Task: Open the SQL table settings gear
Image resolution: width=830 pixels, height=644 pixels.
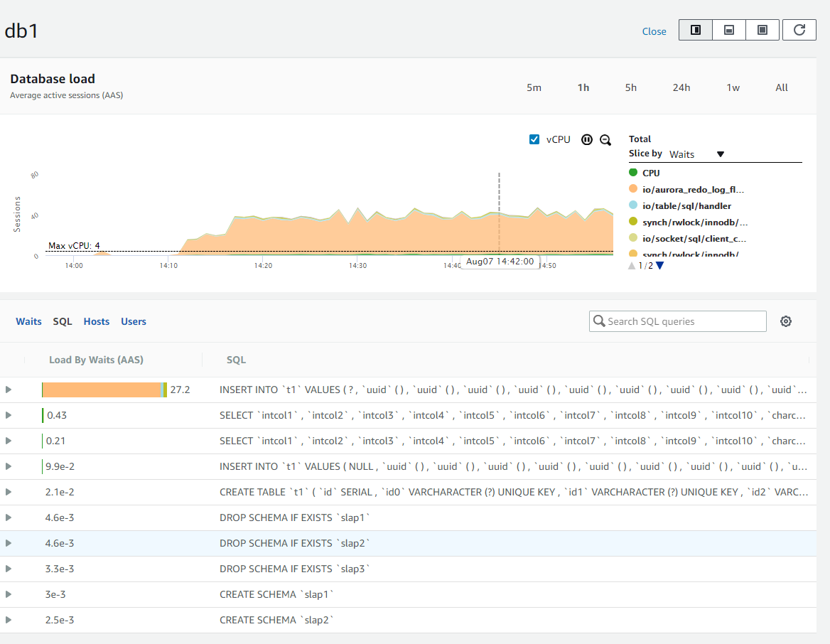Action: click(786, 321)
